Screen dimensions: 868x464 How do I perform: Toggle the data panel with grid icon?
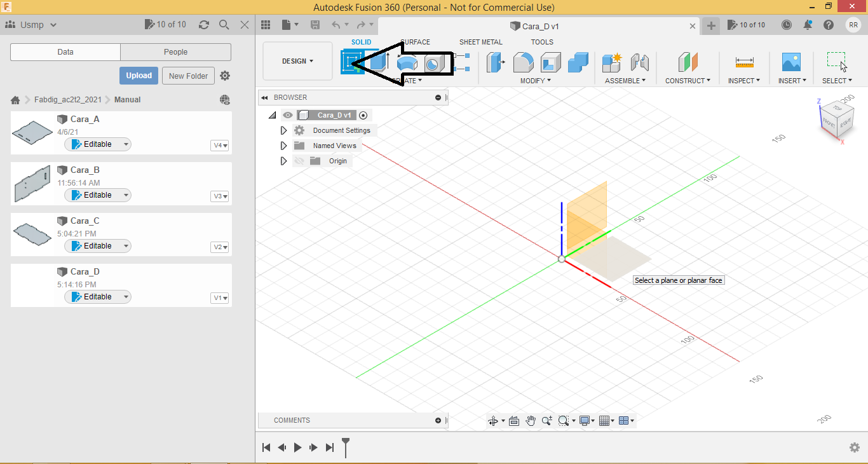266,25
